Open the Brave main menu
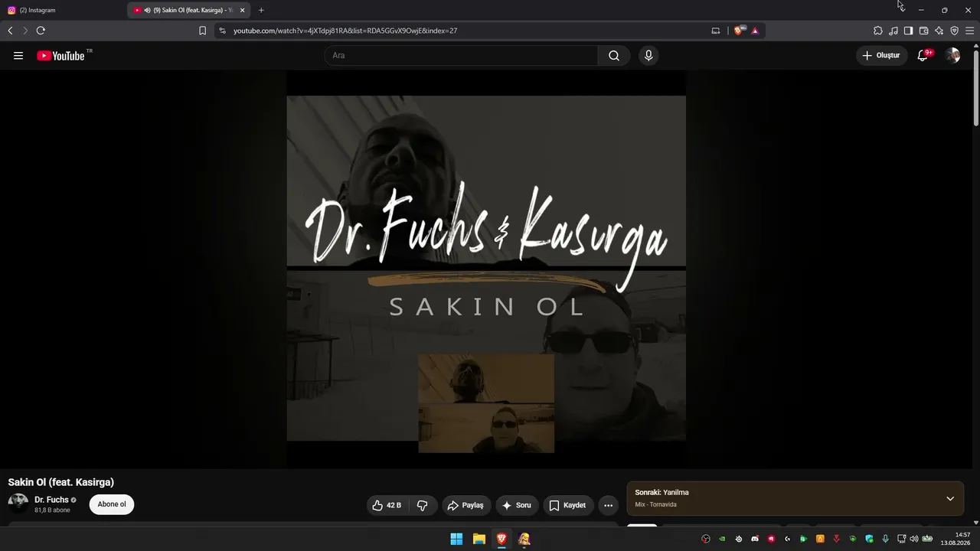Image resolution: width=980 pixels, height=551 pixels. [970, 31]
